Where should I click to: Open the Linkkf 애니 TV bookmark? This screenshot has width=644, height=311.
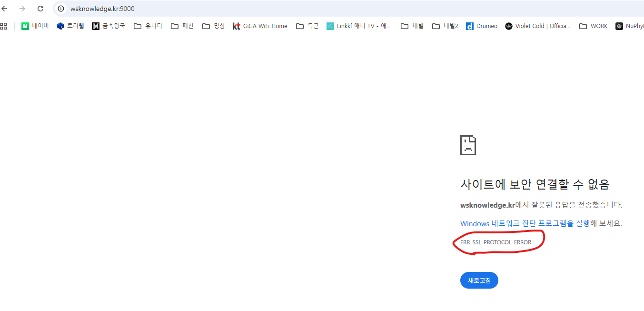point(359,26)
